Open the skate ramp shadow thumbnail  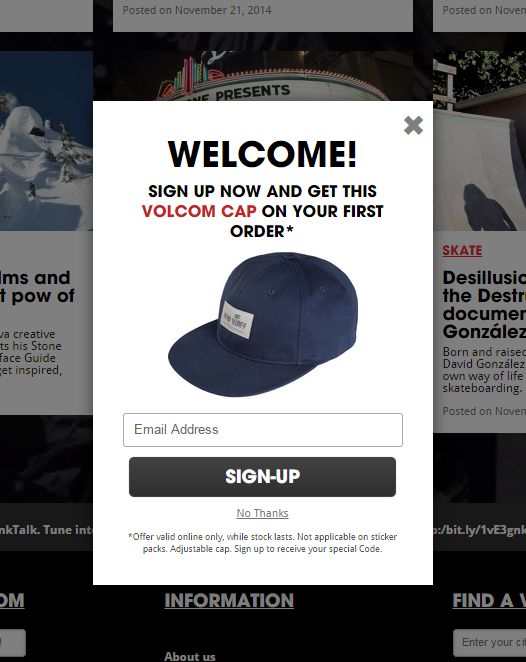click(480, 141)
